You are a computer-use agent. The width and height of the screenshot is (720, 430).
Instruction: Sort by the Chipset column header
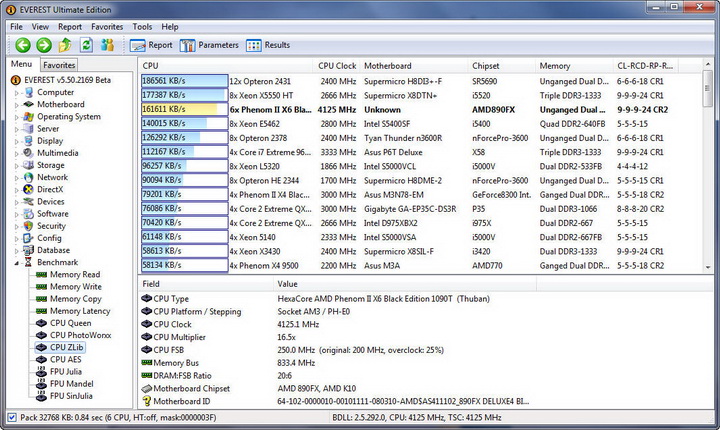tap(502, 66)
